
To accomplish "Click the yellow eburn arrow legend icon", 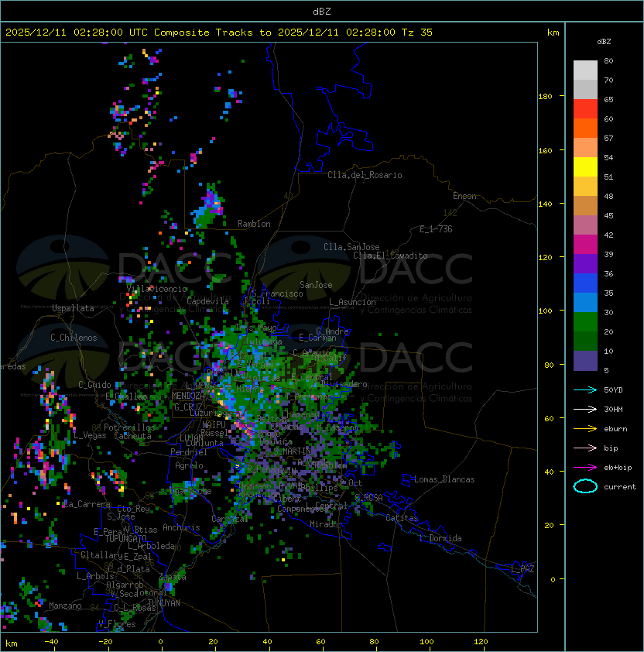I will [585, 429].
